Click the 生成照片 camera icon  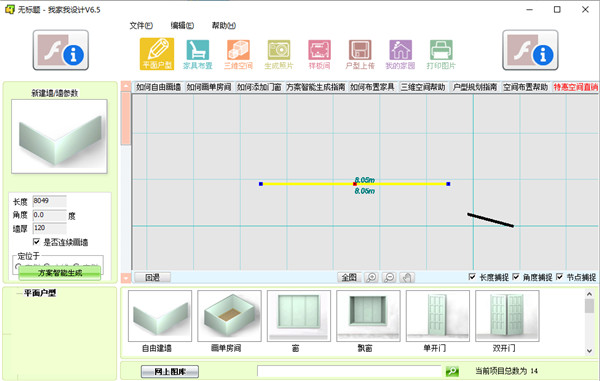(x=279, y=55)
